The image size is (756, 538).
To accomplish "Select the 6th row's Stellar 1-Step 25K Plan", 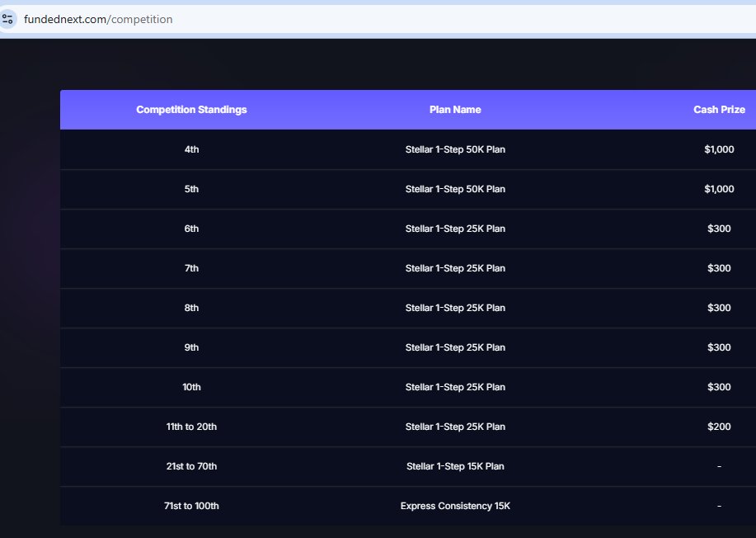I will coord(455,229).
